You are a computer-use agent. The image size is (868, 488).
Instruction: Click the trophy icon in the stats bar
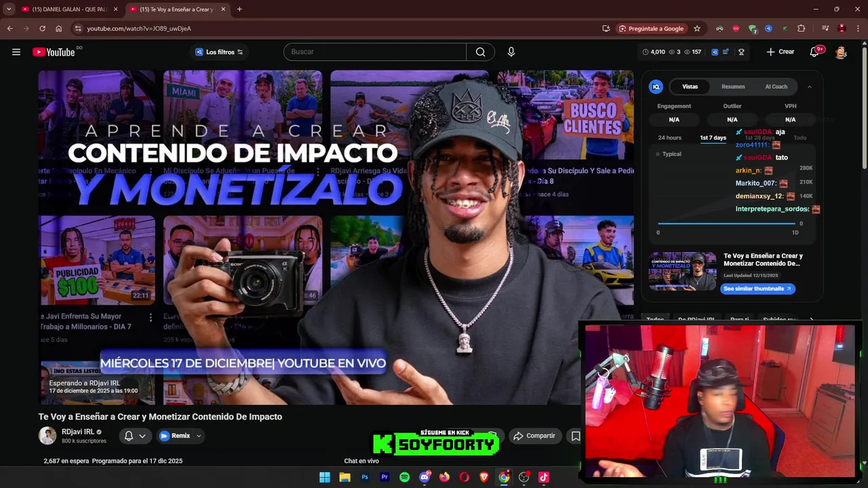coord(741,52)
